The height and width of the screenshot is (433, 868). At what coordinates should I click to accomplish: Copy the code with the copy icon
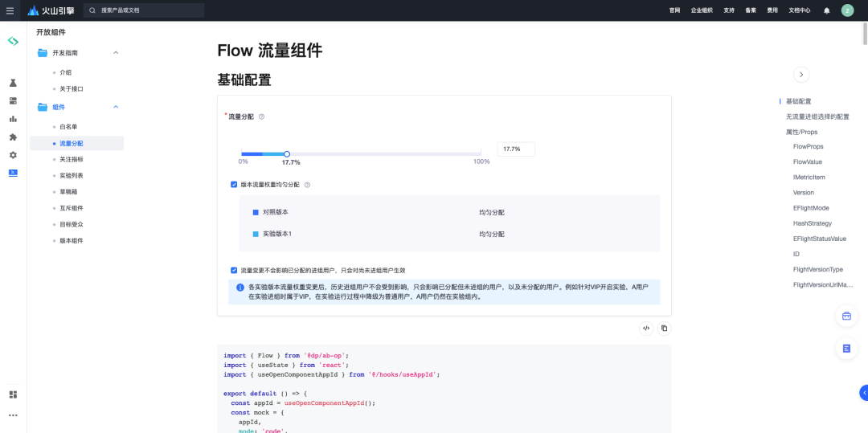coord(664,328)
